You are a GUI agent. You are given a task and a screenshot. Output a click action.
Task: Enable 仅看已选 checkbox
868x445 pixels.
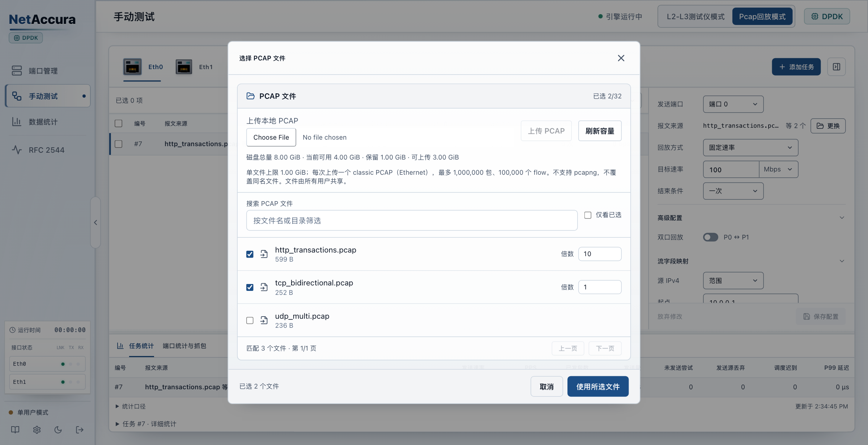tap(588, 215)
